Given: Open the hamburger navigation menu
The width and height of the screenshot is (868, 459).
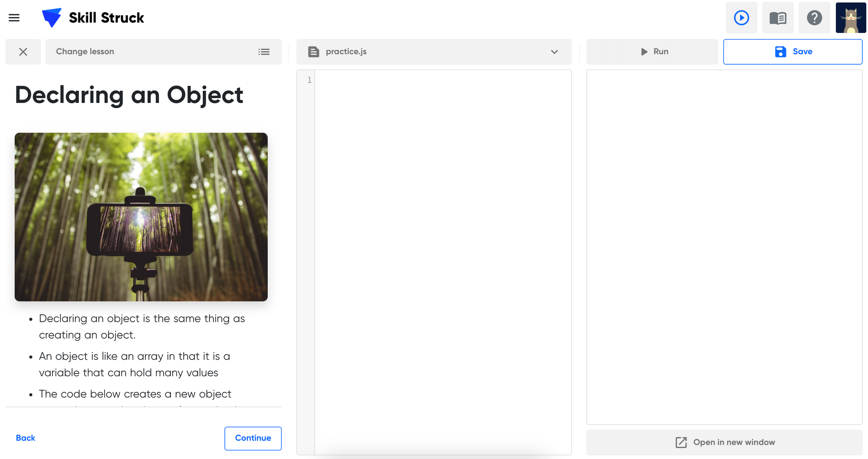Looking at the screenshot, I should 14,18.
